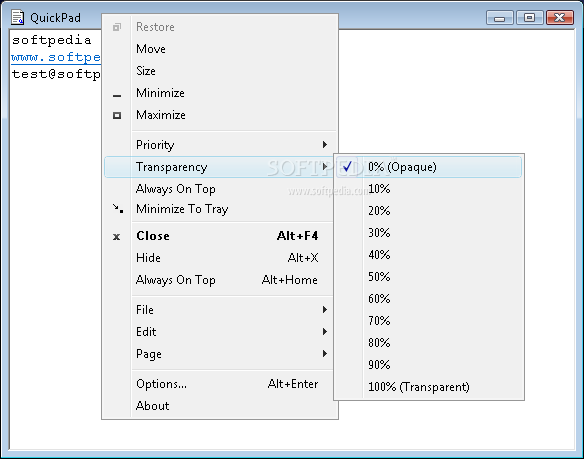Open the Transparency submenu entry
Image resolution: width=584 pixels, height=459 pixels.
point(220,167)
